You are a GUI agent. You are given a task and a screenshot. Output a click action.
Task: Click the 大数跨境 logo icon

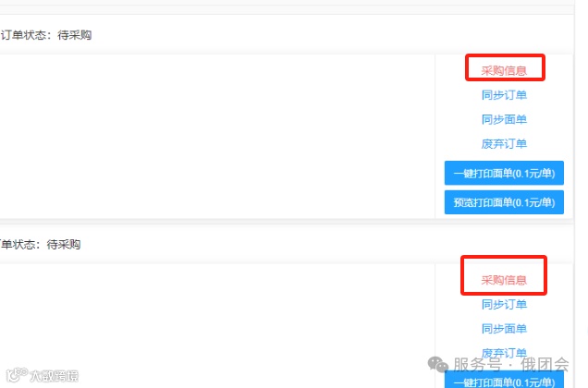click(17, 375)
